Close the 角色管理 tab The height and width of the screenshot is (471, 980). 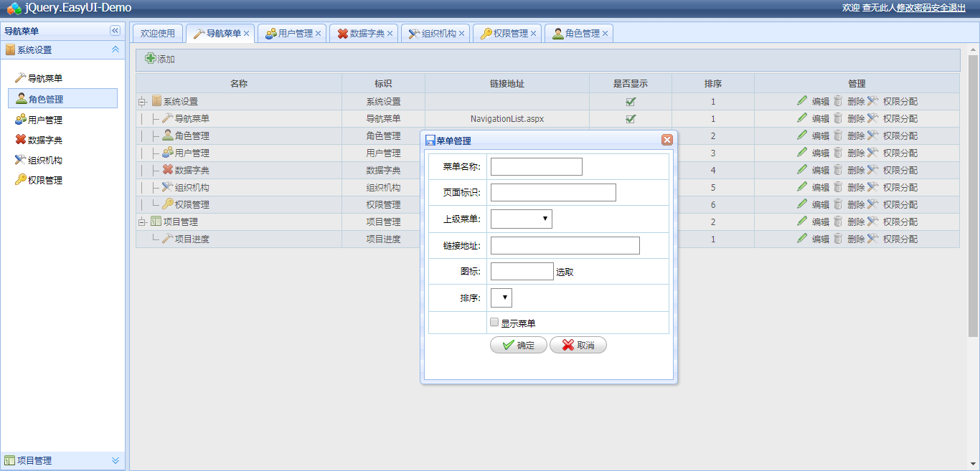605,34
